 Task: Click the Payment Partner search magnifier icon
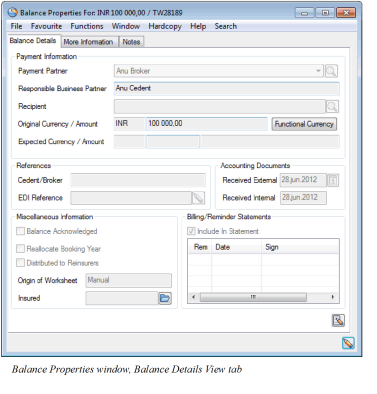click(x=331, y=71)
